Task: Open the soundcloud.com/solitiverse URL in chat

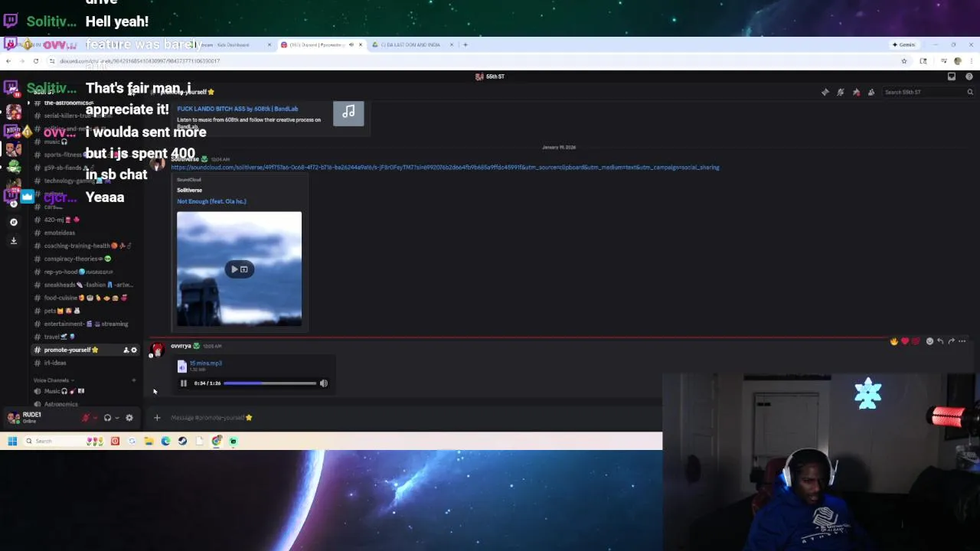Action: (x=445, y=167)
